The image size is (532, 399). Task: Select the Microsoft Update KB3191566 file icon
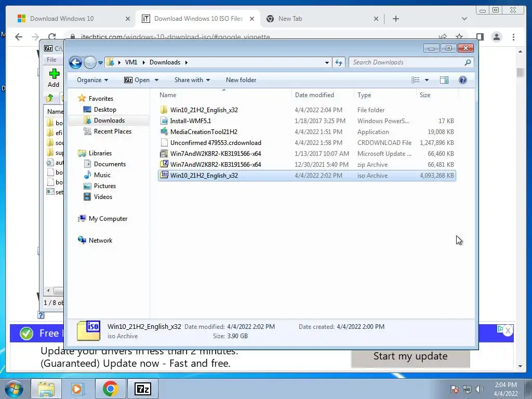click(x=164, y=153)
